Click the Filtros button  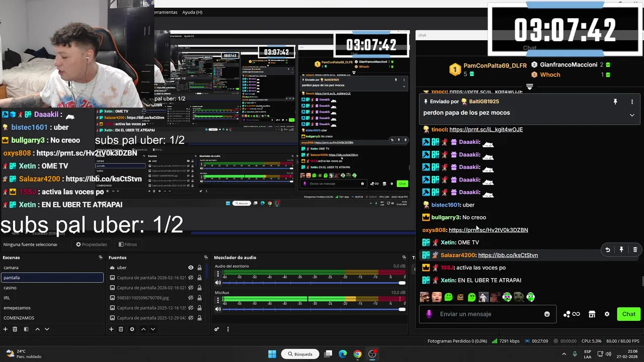[128, 244]
